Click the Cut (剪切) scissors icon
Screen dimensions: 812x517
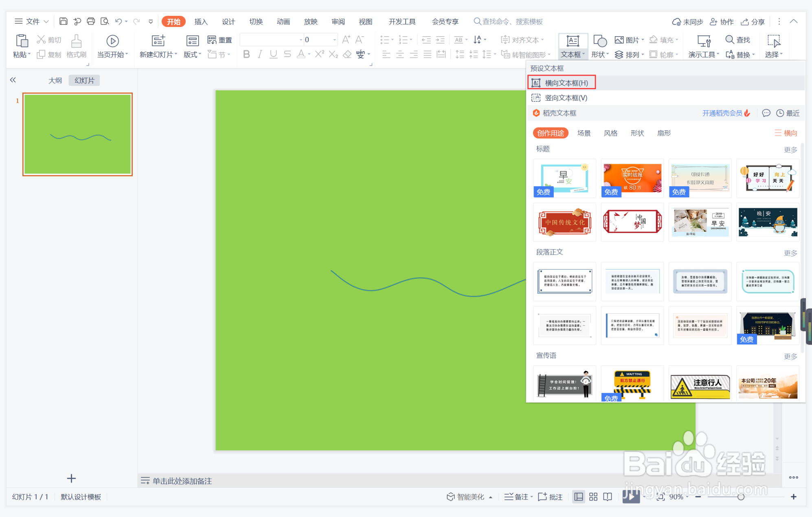pyautogui.click(x=41, y=40)
